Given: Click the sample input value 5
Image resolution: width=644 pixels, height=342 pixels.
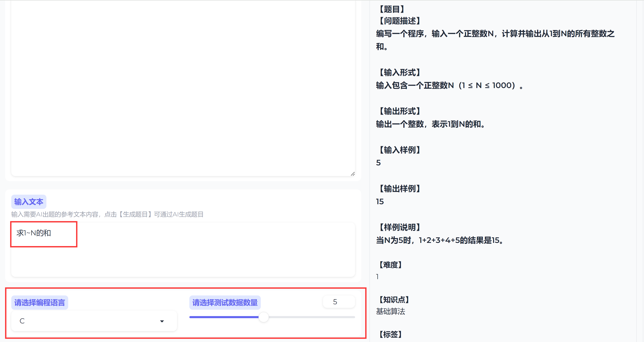Looking at the screenshot, I should pyautogui.click(x=379, y=163).
